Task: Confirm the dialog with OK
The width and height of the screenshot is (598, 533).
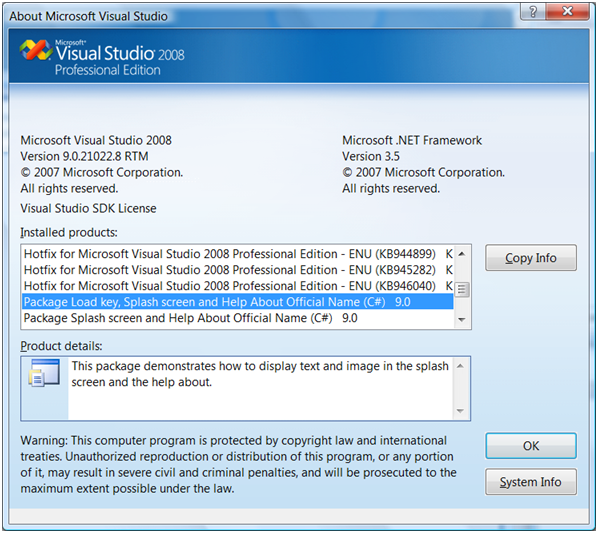Action: click(530, 446)
